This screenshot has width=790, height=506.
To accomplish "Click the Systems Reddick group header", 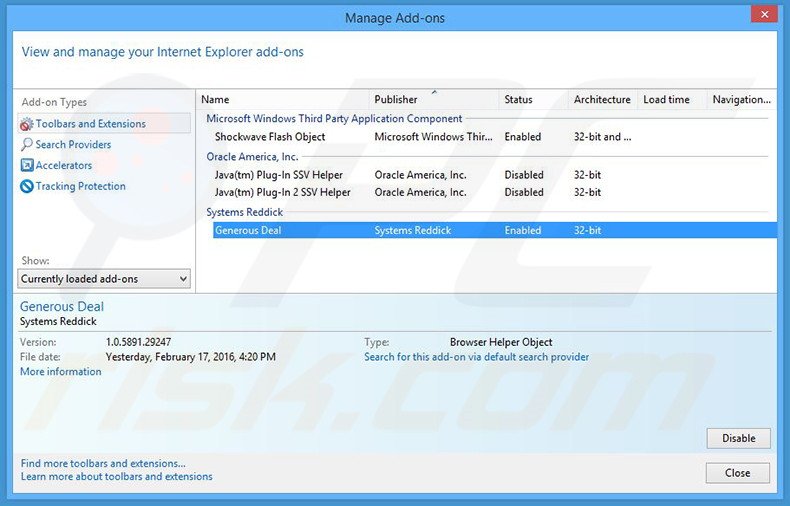I will click(x=244, y=212).
